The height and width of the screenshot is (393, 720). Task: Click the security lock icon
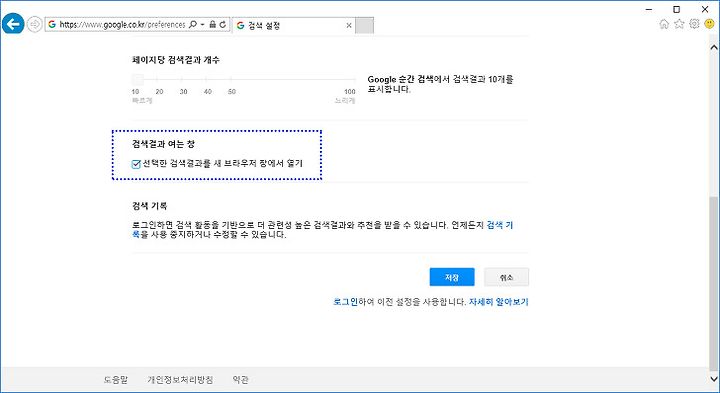tap(213, 24)
